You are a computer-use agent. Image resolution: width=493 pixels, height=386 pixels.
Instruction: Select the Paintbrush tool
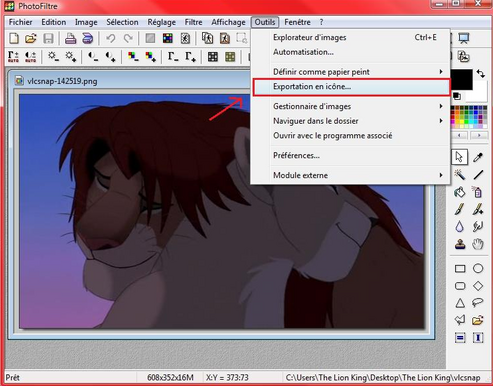coord(460,210)
